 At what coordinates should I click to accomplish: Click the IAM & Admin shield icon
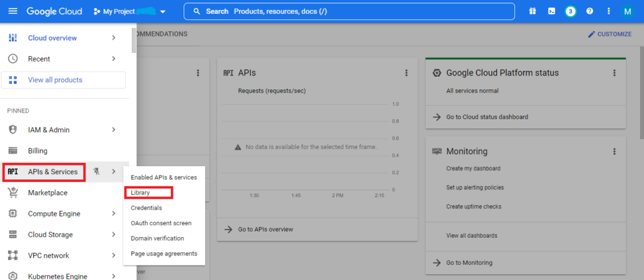click(x=13, y=130)
